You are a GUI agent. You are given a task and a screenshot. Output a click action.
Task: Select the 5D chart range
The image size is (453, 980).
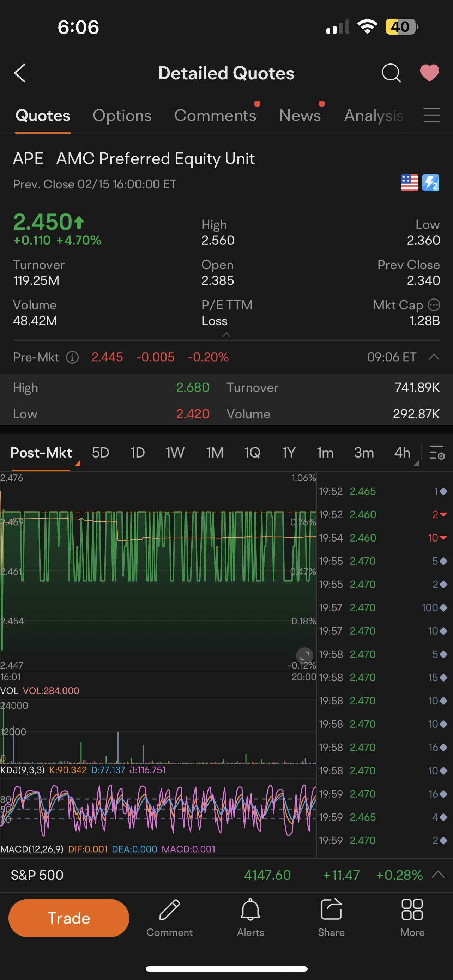point(101,453)
